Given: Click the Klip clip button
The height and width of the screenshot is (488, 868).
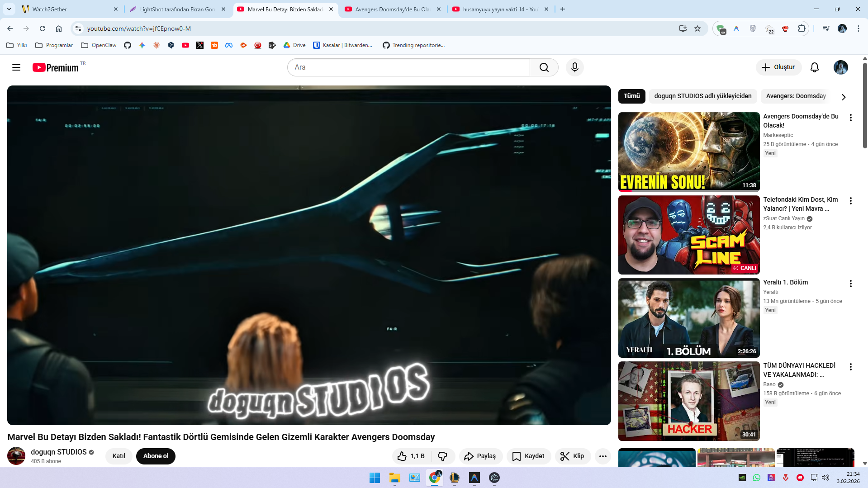Looking at the screenshot, I should pyautogui.click(x=573, y=456).
